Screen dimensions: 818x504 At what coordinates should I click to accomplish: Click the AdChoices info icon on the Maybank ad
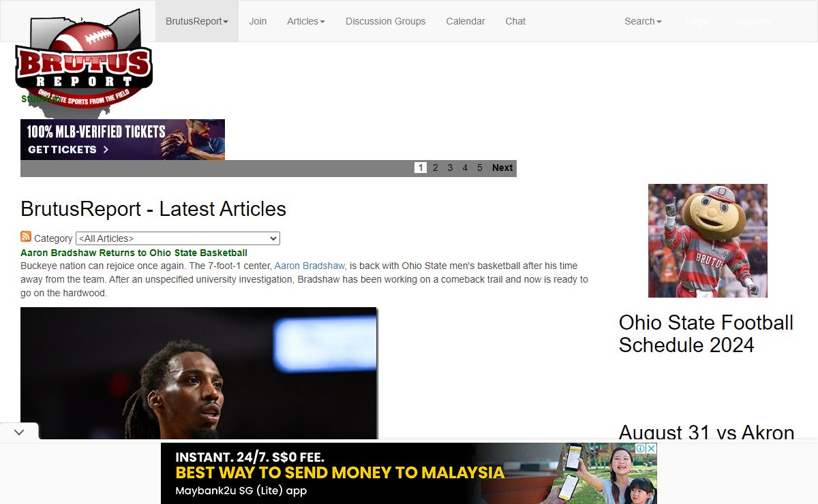tap(641, 448)
